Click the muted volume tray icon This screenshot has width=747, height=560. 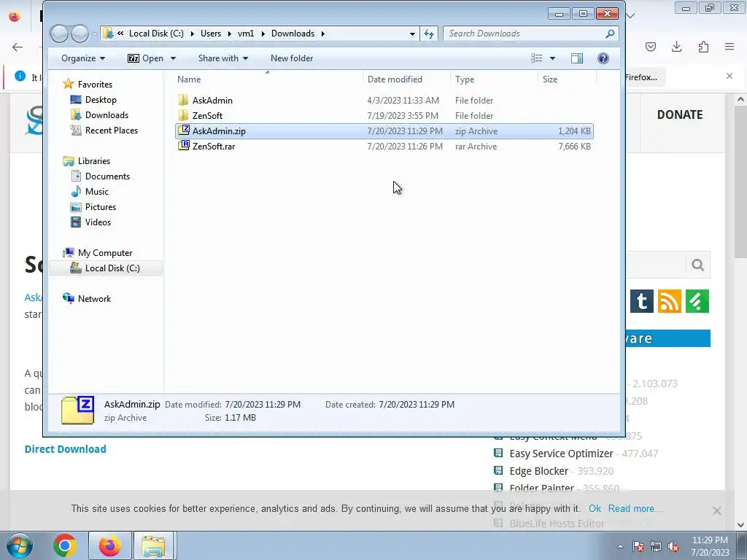(x=673, y=546)
